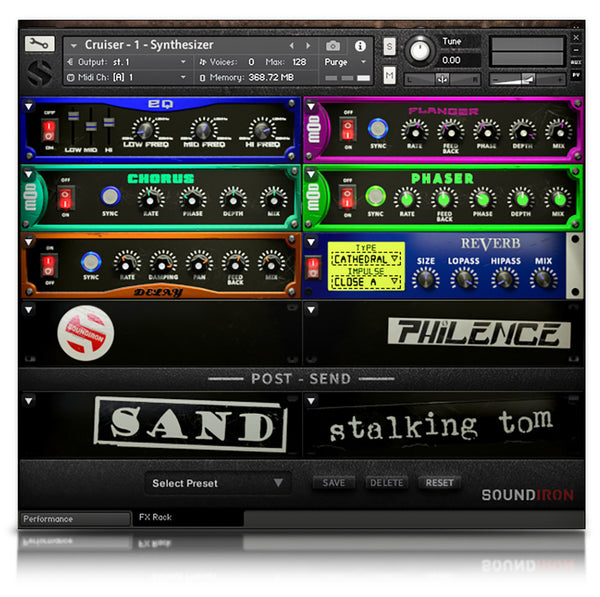Click the SAVE preset button

coord(334,482)
